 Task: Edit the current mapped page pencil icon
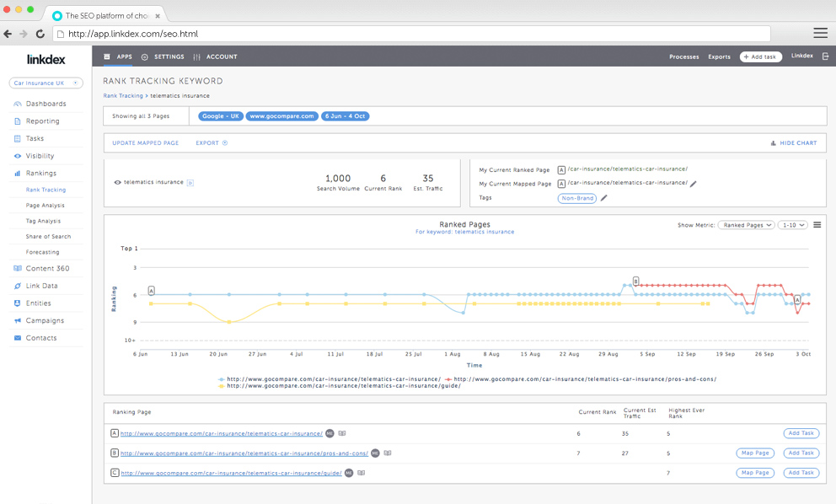point(694,184)
